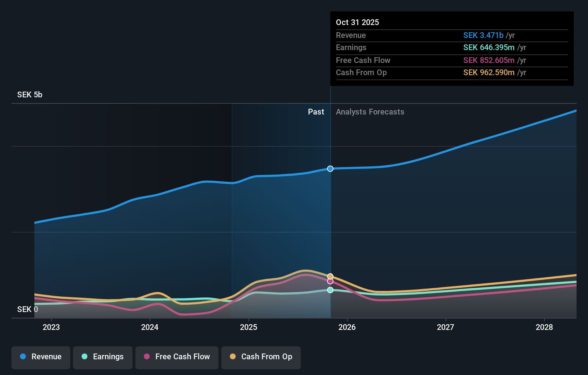Toggle visibility of the Earnings series
This screenshot has width=588, height=375.
pyautogui.click(x=102, y=357)
